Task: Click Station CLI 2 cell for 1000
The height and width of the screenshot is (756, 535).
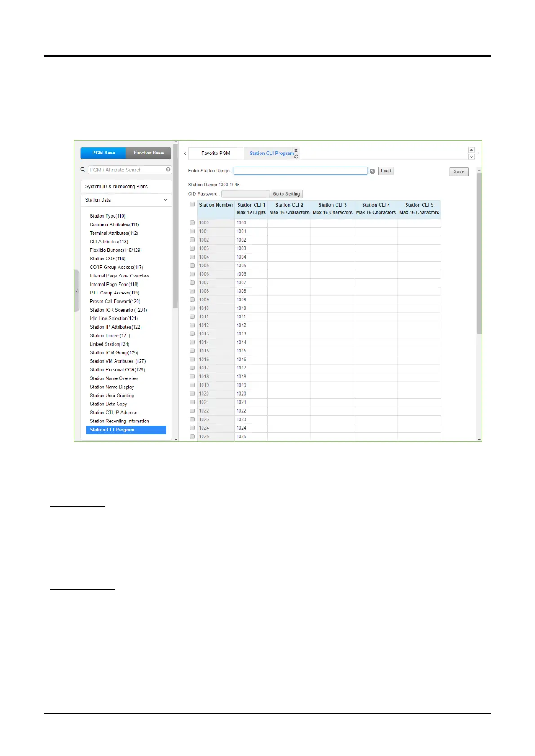Action: [x=289, y=223]
